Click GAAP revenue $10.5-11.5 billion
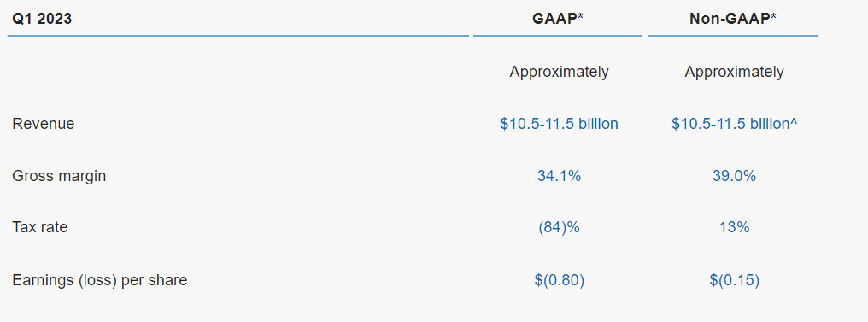Viewport: 868px width, 322px height. pos(559,124)
